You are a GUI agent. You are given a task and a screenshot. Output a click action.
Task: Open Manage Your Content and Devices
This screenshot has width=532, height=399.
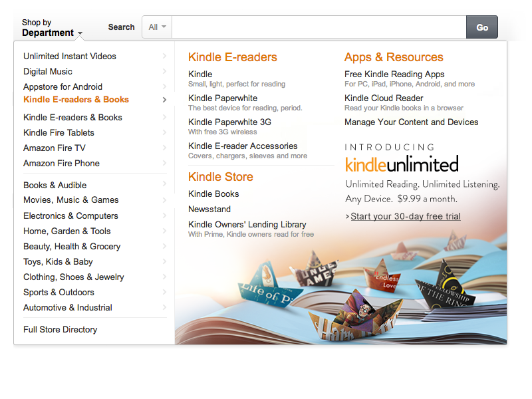coord(412,122)
